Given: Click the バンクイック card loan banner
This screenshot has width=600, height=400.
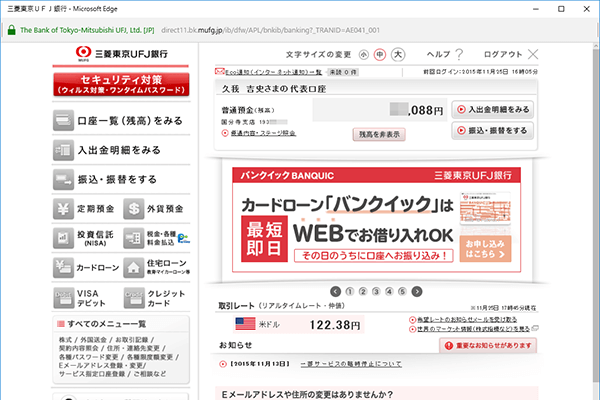Looking at the screenshot, I should [x=377, y=219].
